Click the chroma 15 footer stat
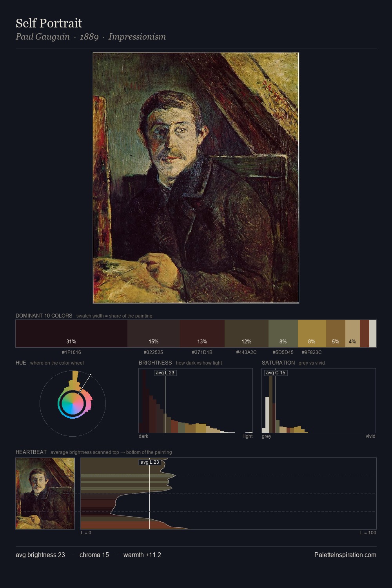The width and height of the screenshot is (392, 588). click(94, 555)
